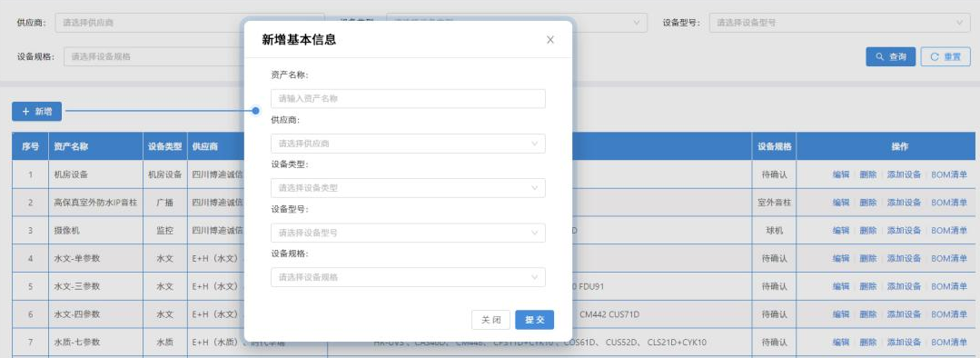
Task: Click the 新增 add button
Action: click(x=37, y=111)
